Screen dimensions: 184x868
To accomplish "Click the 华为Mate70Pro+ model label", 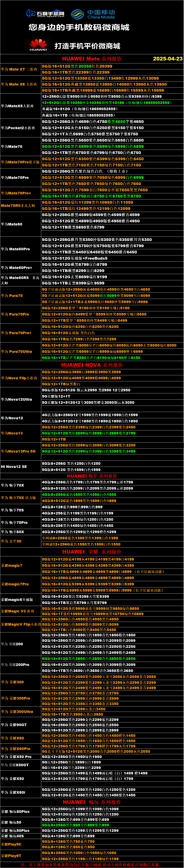I will (16, 193).
